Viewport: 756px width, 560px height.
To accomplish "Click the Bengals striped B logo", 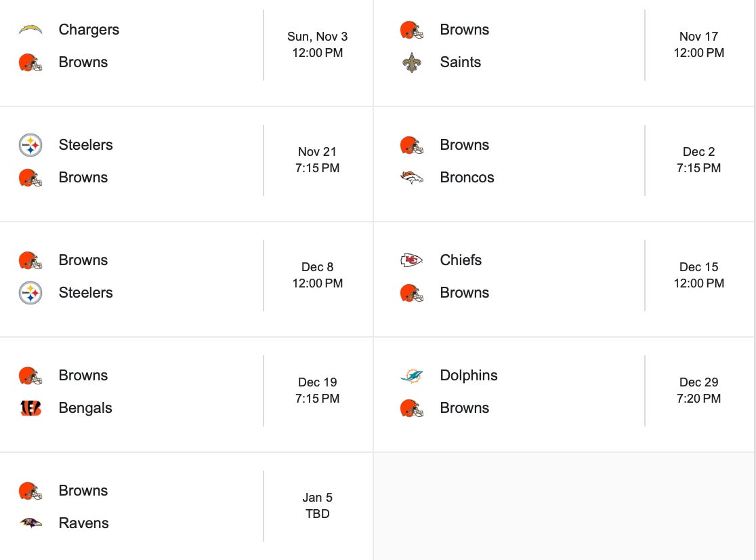I will pos(30,408).
